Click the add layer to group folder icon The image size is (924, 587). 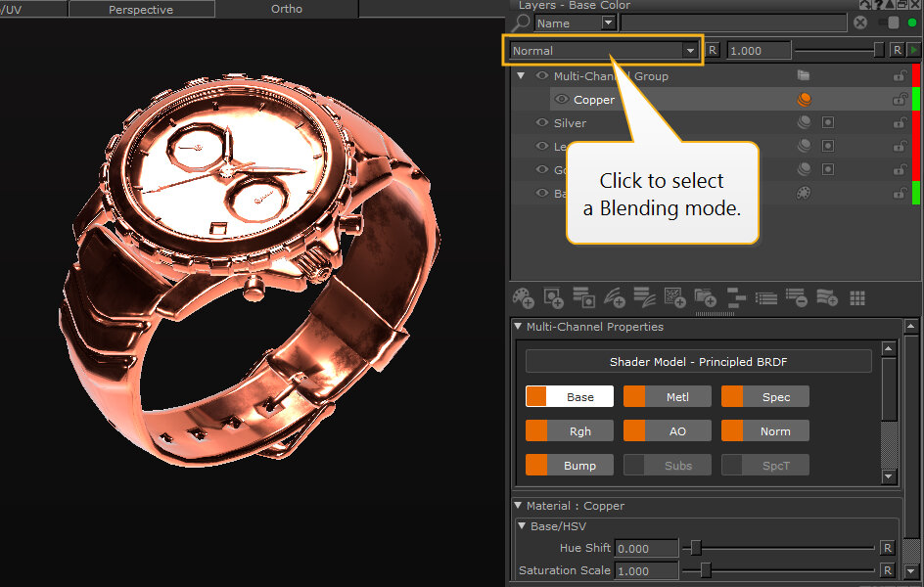point(705,297)
